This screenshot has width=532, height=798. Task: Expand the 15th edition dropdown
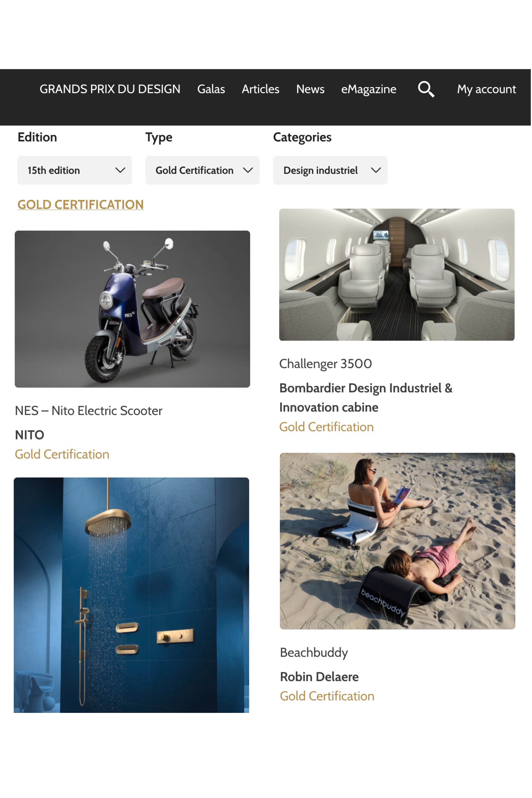click(75, 170)
